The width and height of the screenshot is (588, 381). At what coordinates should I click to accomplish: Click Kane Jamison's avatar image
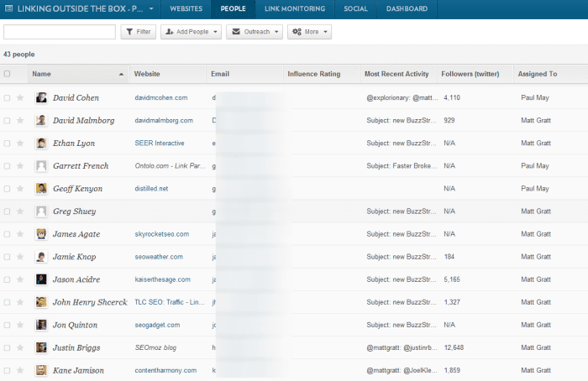point(41,371)
